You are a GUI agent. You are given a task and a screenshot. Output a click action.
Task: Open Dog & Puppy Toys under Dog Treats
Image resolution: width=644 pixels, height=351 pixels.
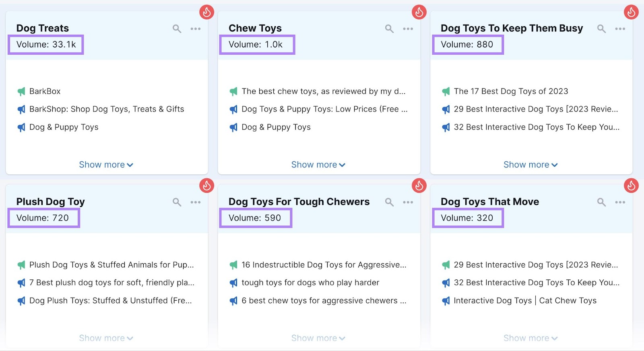pos(64,127)
